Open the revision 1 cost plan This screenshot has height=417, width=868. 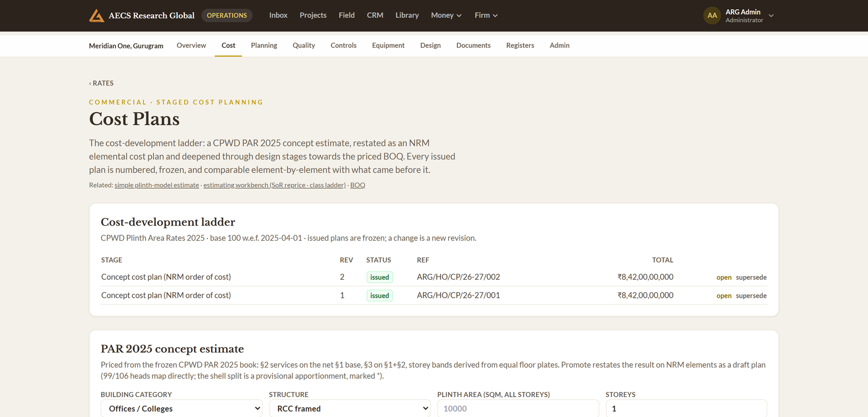tap(724, 296)
